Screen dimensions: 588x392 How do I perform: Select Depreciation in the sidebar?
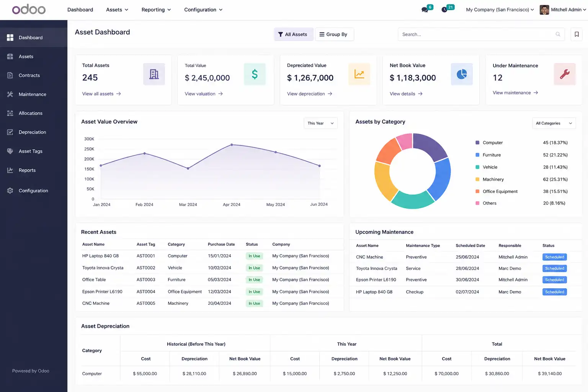click(x=34, y=132)
